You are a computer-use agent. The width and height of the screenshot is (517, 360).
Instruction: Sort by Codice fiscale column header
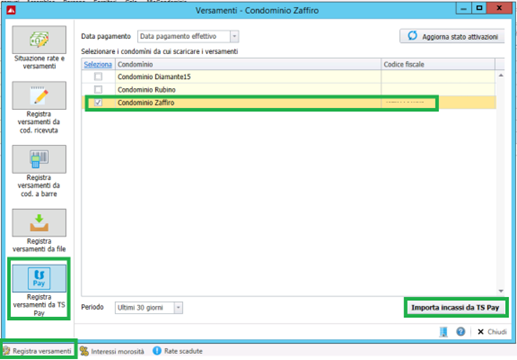438,64
